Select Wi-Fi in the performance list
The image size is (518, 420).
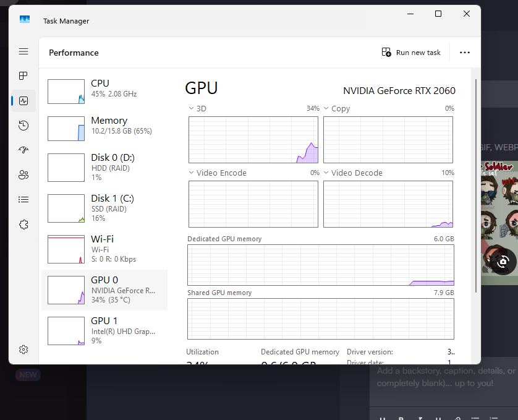click(x=105, y=248)
